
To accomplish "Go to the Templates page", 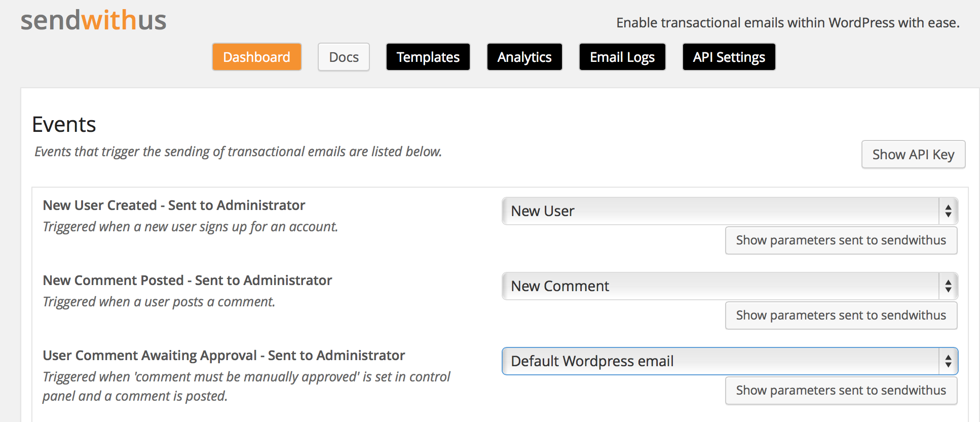I will [x=428, y=57].
